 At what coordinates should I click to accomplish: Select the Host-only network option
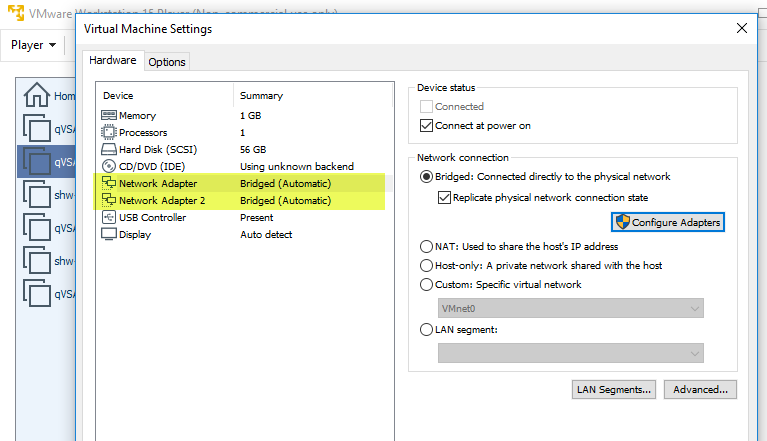pos(426,265)
